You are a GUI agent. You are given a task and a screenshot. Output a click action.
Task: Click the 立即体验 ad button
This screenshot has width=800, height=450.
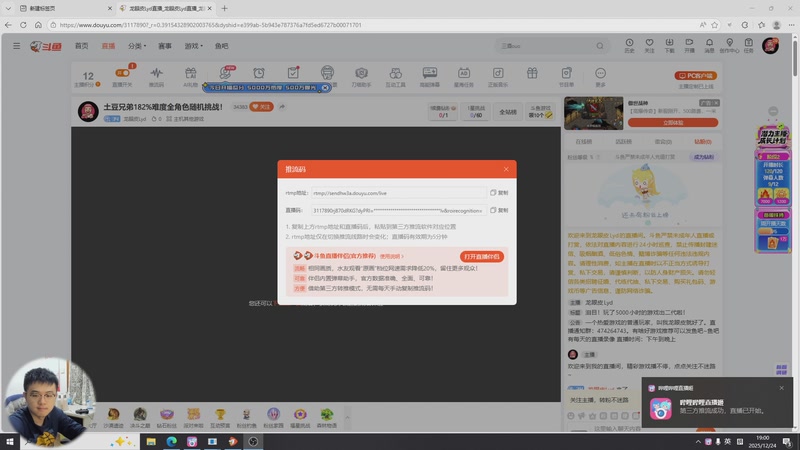tap(673, 122)
